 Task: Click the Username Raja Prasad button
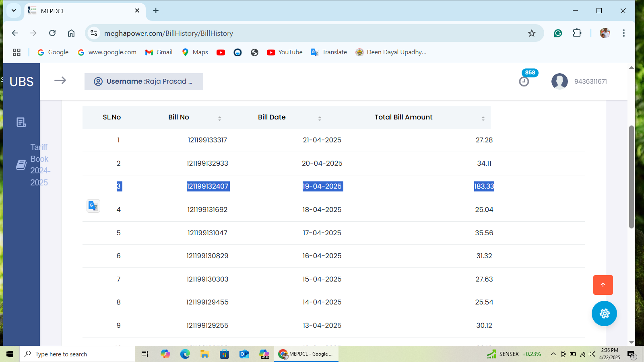[144, 81]
